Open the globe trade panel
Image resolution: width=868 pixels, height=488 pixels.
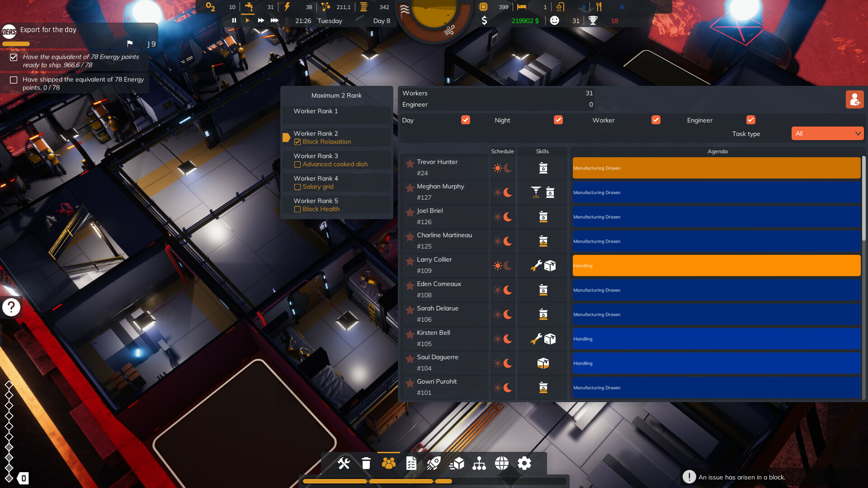(x=502, y=463)
